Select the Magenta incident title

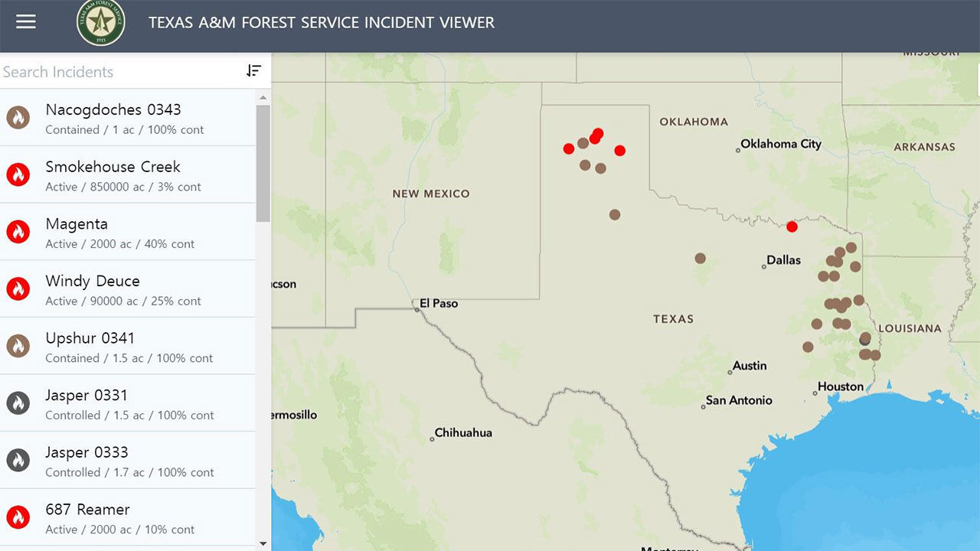click(x=77, y=224)
